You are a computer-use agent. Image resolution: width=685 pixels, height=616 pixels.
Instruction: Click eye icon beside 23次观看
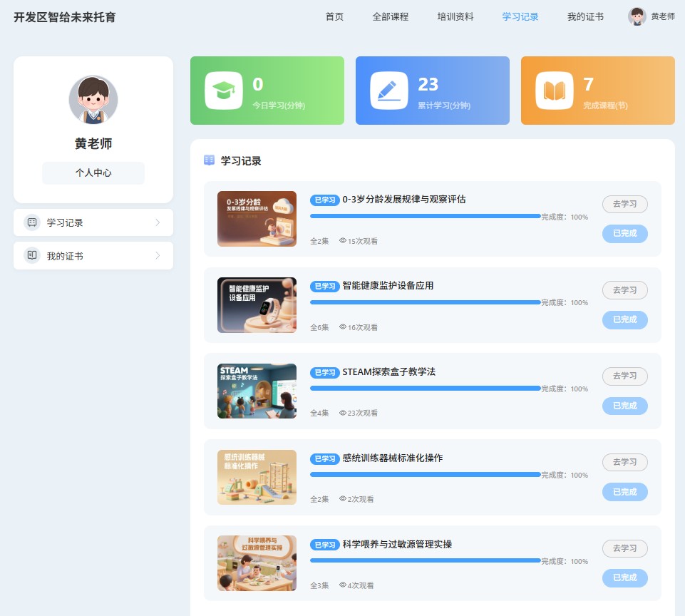pyautogui.click(x=343, y=413)
